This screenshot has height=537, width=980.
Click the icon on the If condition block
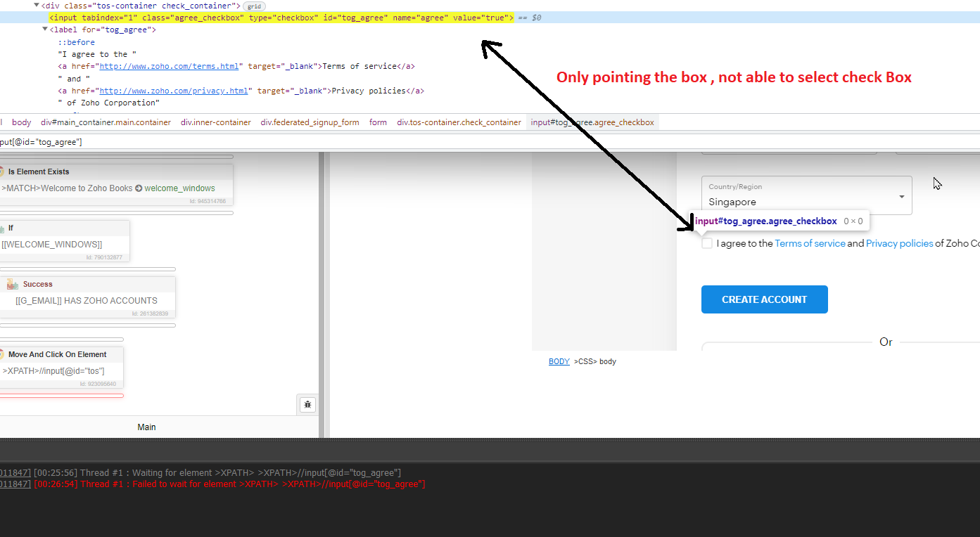click(3, 228)
